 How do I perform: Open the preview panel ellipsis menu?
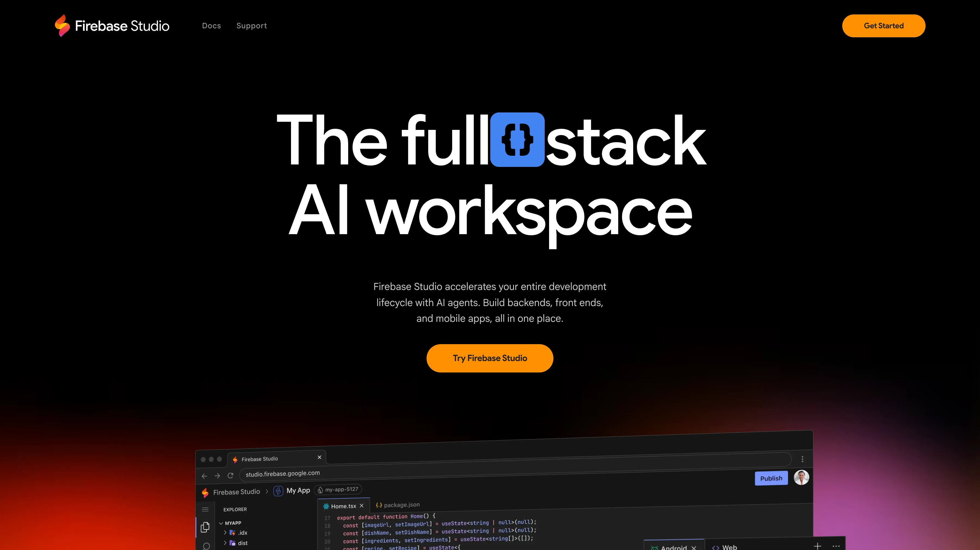(x=836, y=546)
